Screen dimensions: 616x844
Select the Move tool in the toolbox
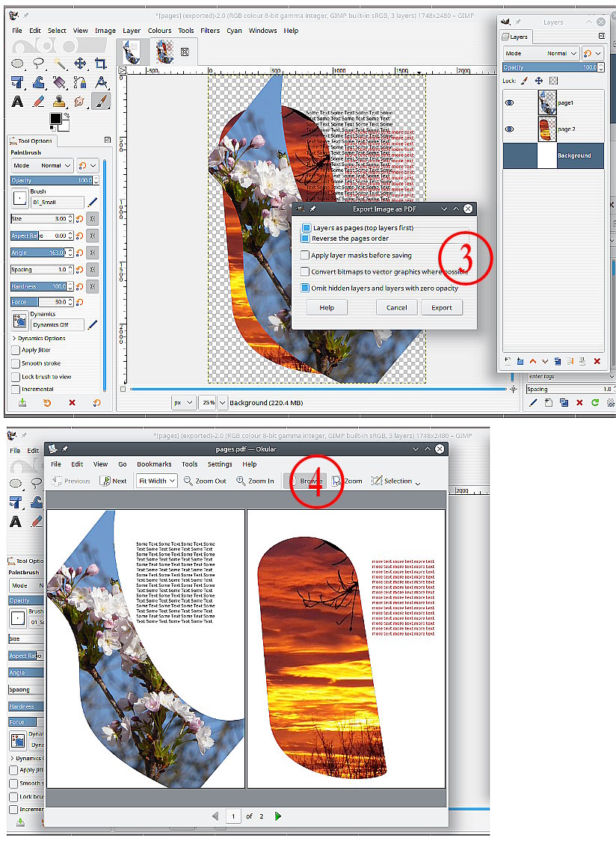(80, 64)
